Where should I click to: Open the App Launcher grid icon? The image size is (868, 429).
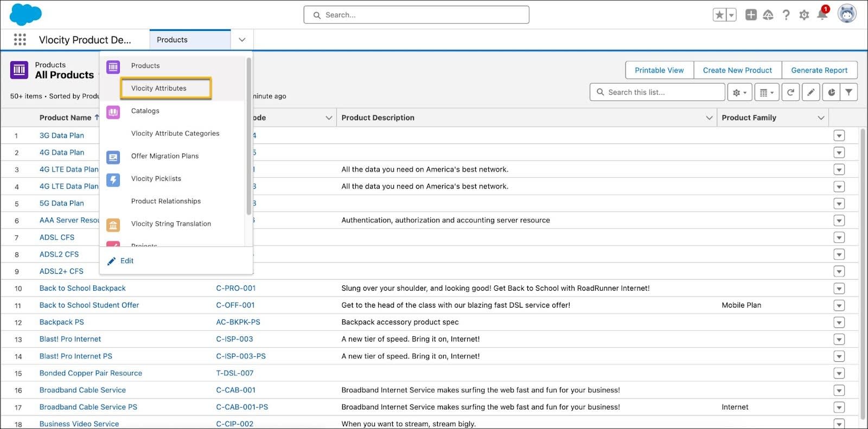[20, 40]
